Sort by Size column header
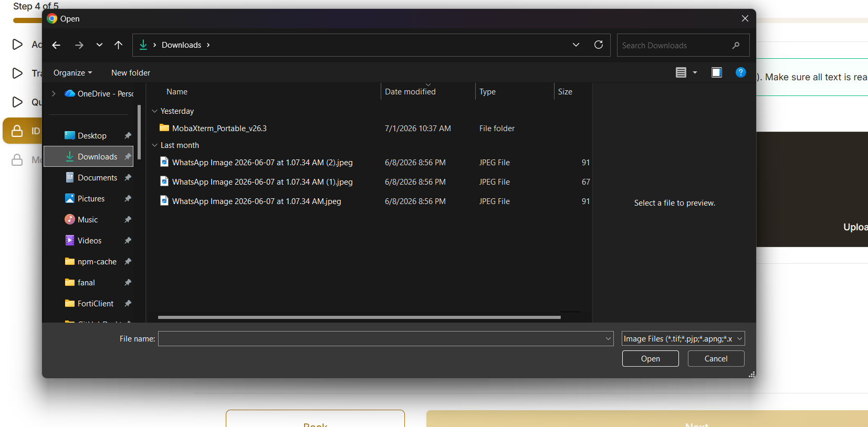Viewport: 868px width, 427px height. (x=565, y=92)
